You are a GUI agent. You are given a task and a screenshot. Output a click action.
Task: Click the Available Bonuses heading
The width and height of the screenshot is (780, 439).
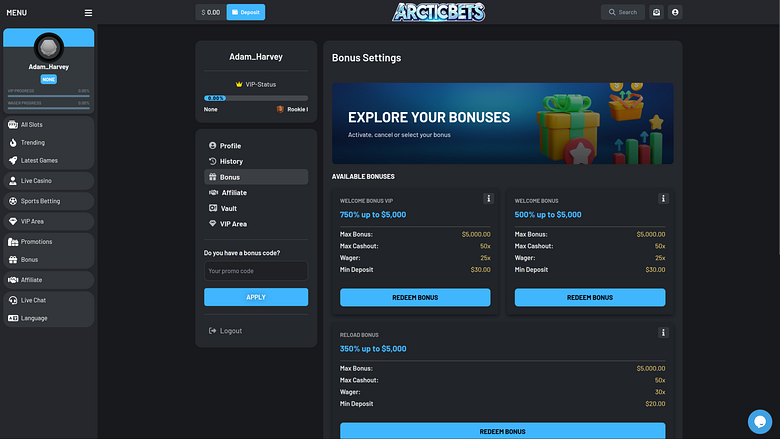click(363, 176)
